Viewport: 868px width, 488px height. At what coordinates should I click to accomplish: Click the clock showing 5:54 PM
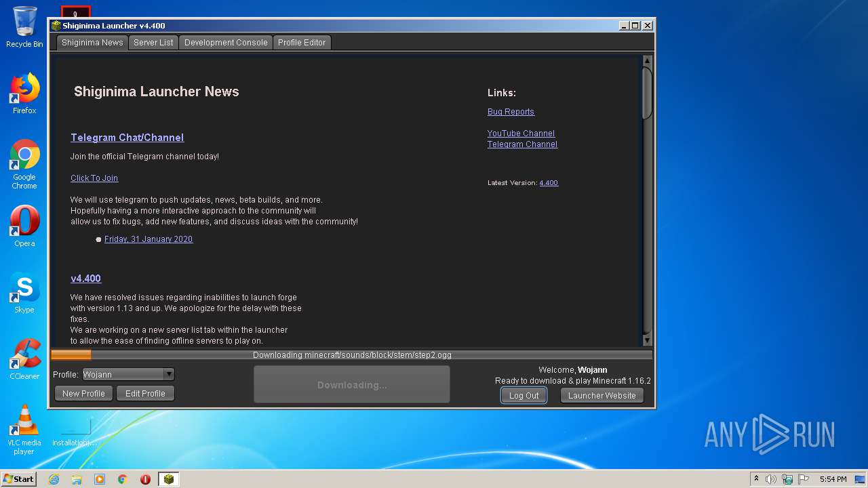click(833, 479)
